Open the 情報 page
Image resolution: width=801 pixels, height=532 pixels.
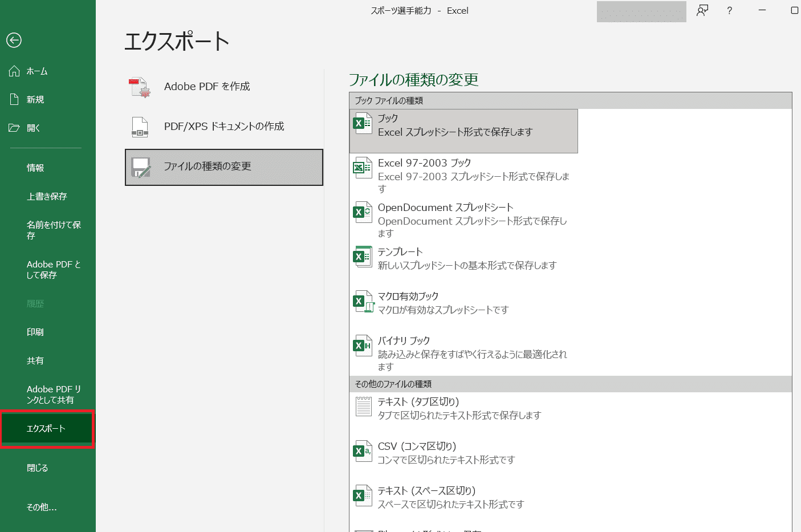48,168
